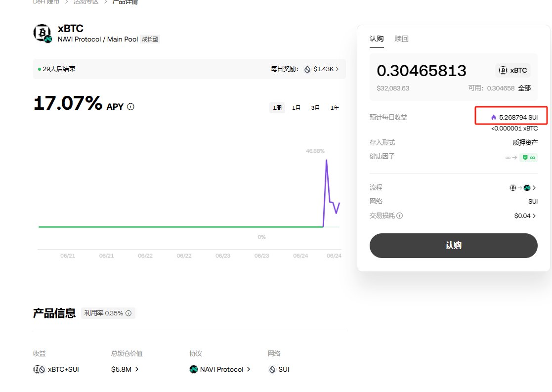Viewport: 552px width, 392px height.
Task: Click the 17.07% APY figure
Action: (68, 103)
